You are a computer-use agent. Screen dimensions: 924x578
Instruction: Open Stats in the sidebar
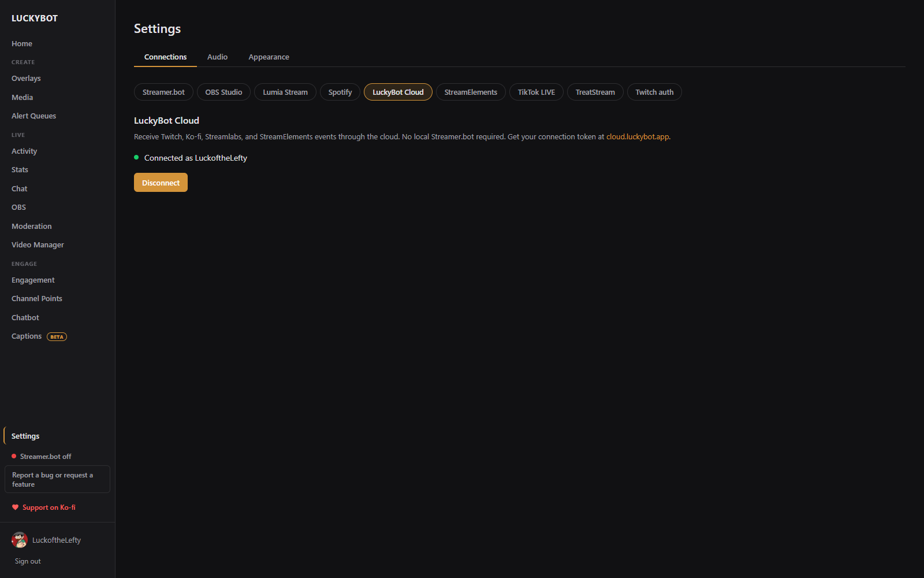pyautogui.click(x=20, y=170)
